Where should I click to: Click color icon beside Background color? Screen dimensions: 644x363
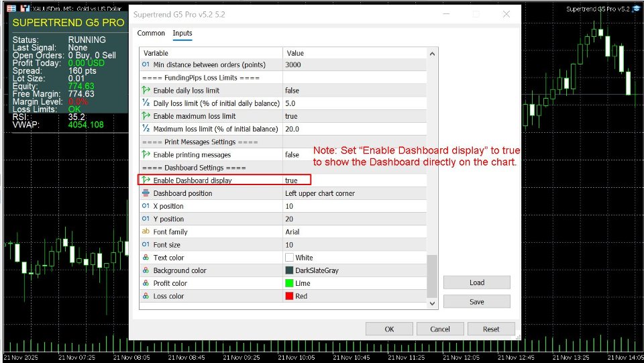[146, 270]
